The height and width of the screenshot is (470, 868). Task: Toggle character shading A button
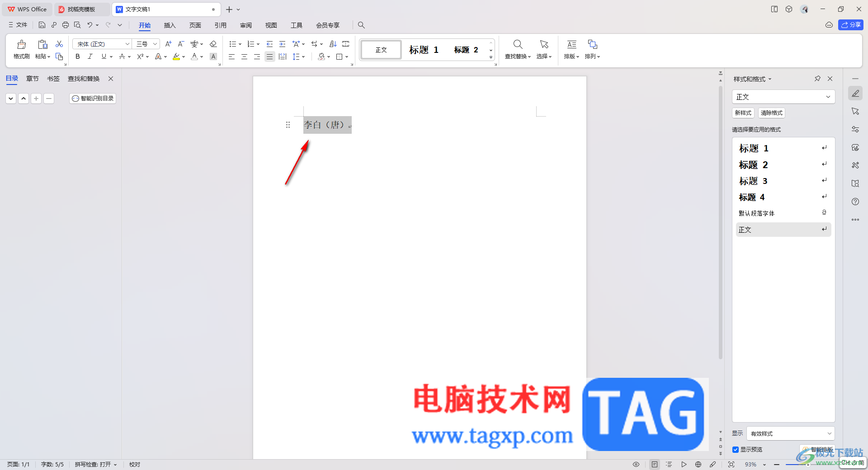pyautogui.click(x=213, y=56)
